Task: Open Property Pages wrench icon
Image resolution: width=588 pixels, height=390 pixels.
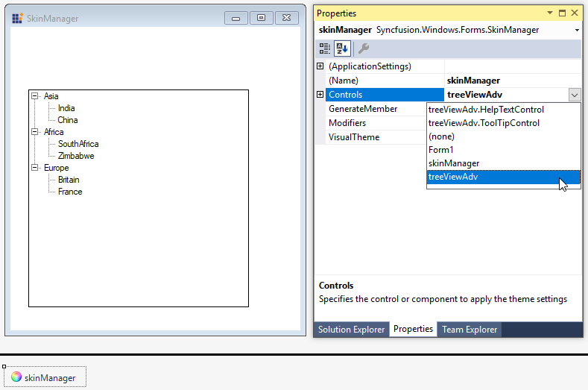Action: 364,48
